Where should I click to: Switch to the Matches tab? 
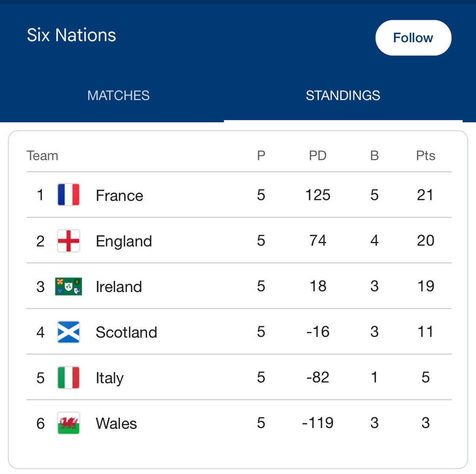click(118, 96)
